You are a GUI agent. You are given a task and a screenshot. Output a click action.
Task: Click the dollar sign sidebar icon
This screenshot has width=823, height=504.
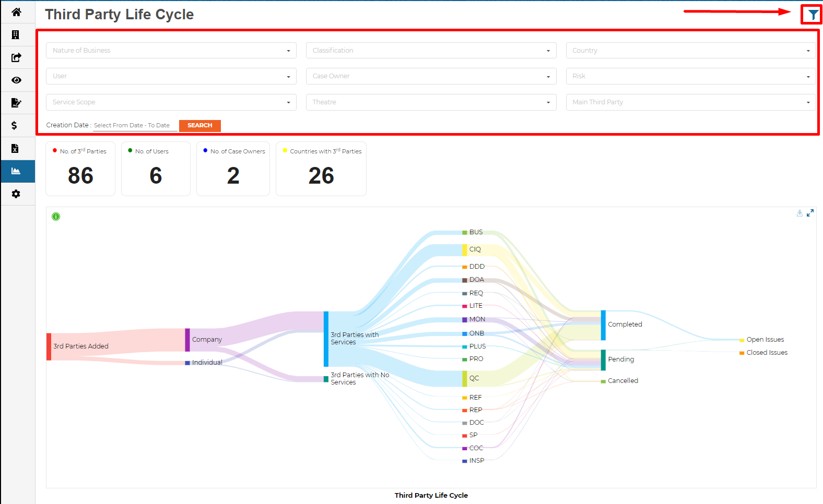coord(15,125)
